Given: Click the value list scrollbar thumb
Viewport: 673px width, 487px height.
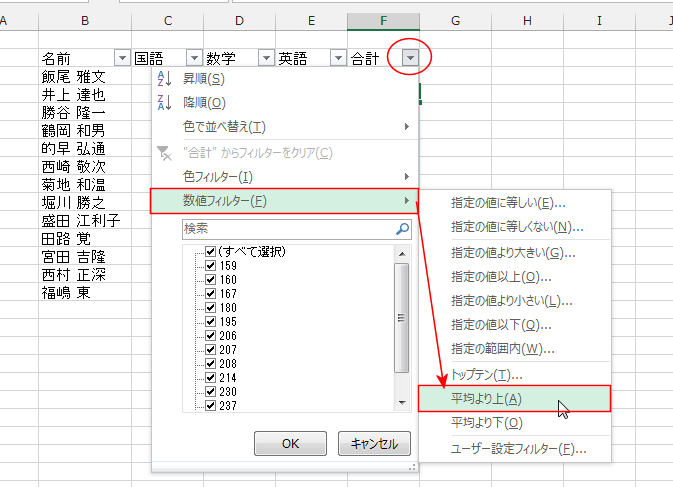Looking at the screenshot, I should coord(402,318).
